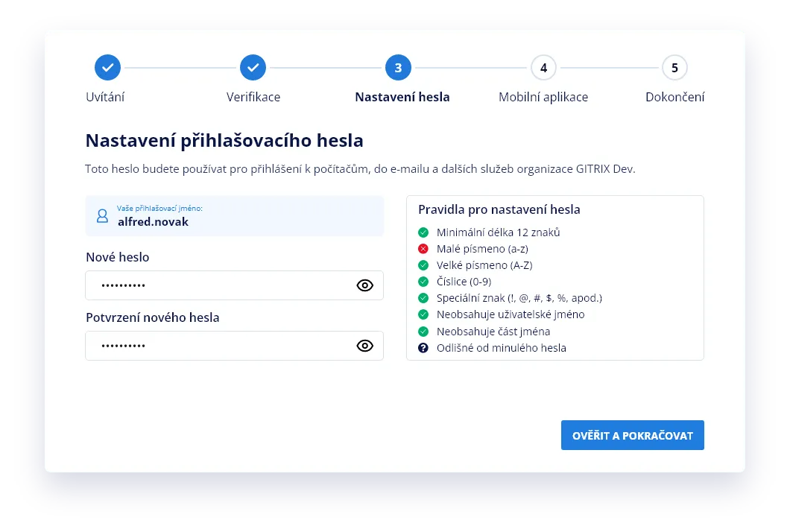Open the Nastavení hesla step label
790x532 pixels.
(402, 97)
